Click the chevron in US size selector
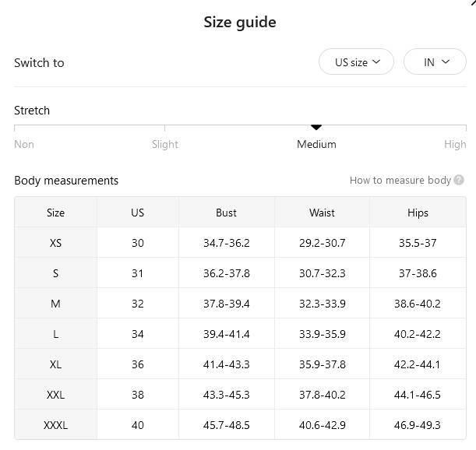The height and width of the screenshot is (450, 476). pos(376,62)
